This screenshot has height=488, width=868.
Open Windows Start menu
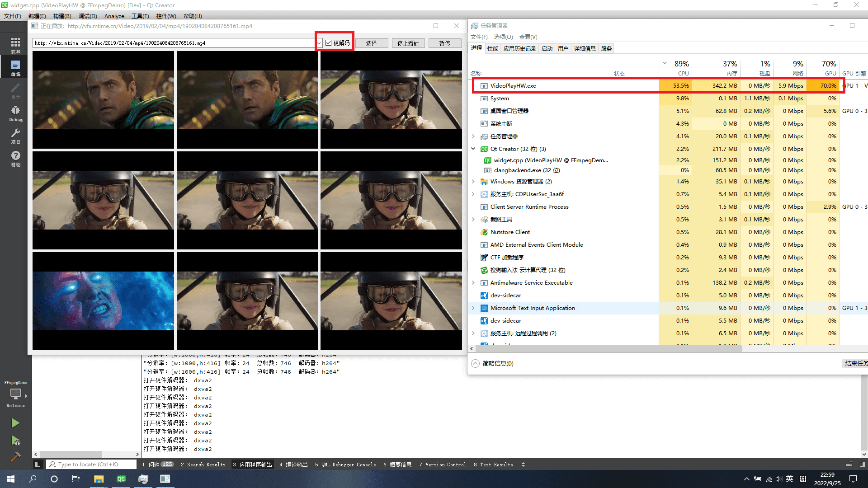click(x=11, y=479)
